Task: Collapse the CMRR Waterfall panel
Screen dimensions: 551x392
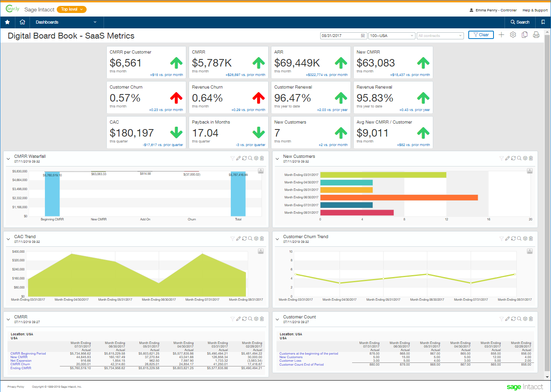Action: coord(8,158)
